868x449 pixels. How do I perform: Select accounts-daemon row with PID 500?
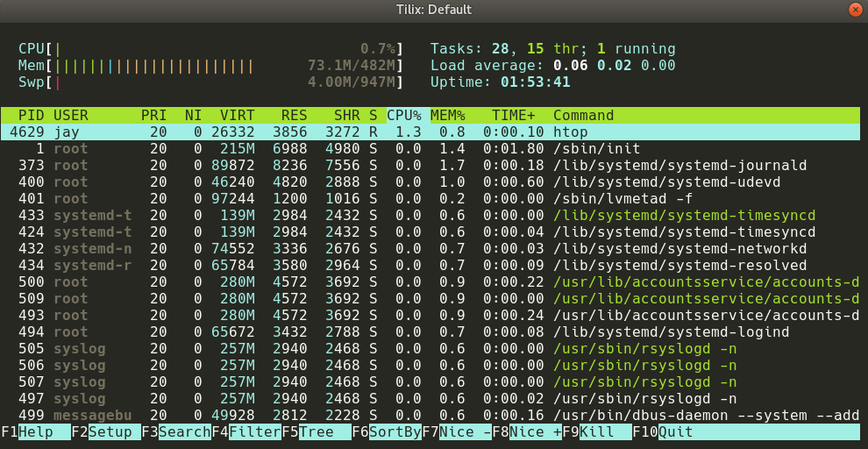click(x=430, y=282)
